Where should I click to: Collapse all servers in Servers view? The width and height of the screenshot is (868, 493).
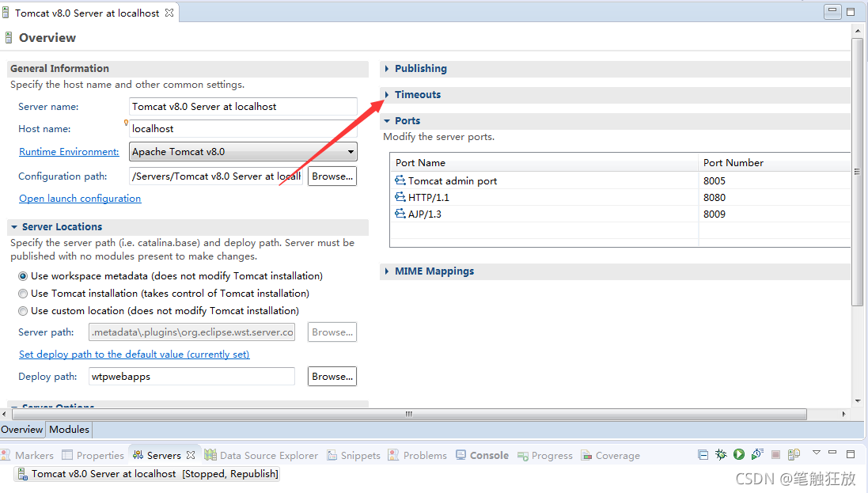pyautogui.click(x=703, y=455)
